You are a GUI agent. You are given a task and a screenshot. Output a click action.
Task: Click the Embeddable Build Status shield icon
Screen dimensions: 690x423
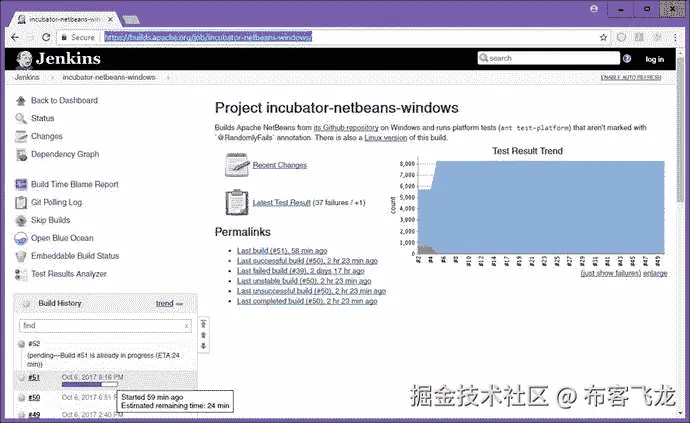pos(21,256)
